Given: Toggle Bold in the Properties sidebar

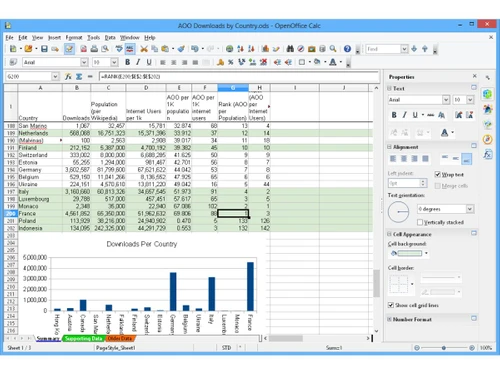Looking at the screenshot, I should (394, 115).
